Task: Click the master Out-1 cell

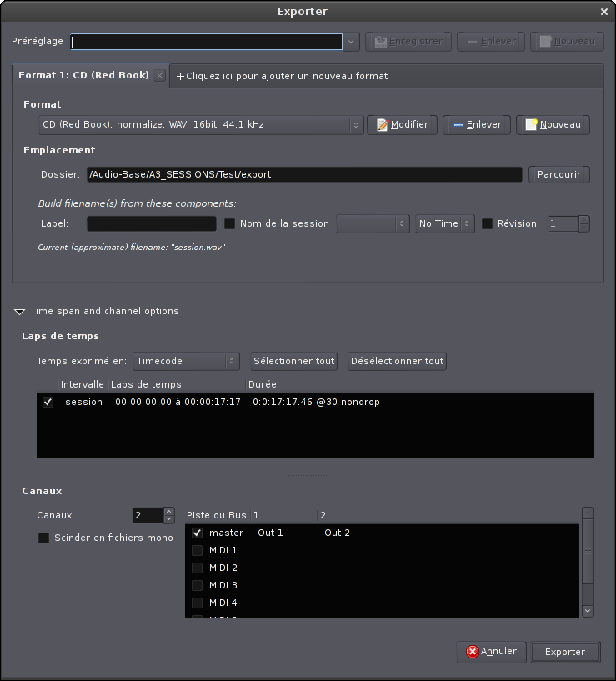Action: (x=270, y=533)
